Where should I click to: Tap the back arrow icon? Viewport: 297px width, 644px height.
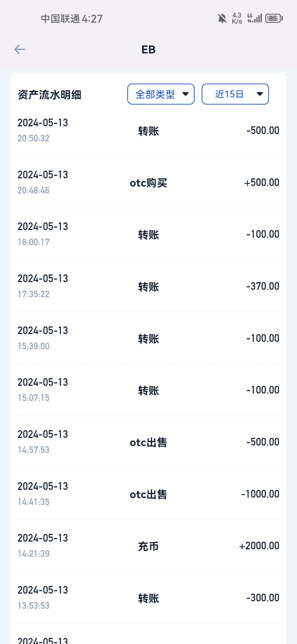coord(20,50)
